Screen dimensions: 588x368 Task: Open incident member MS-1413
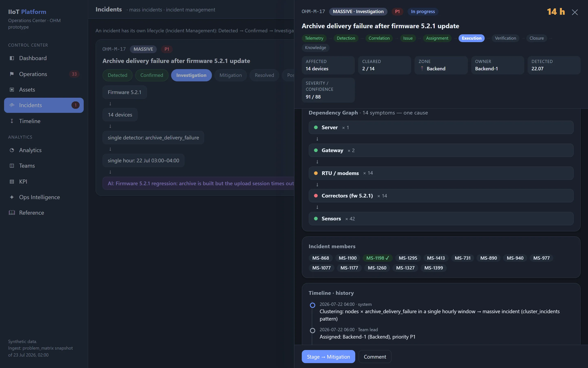point(436,258)
